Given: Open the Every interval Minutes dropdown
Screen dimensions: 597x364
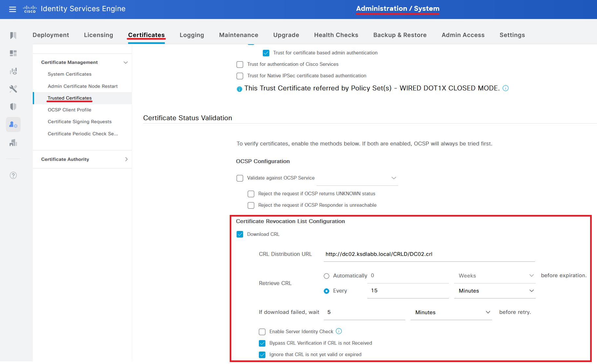Looking at the screenshot, I should pos(495,291).
